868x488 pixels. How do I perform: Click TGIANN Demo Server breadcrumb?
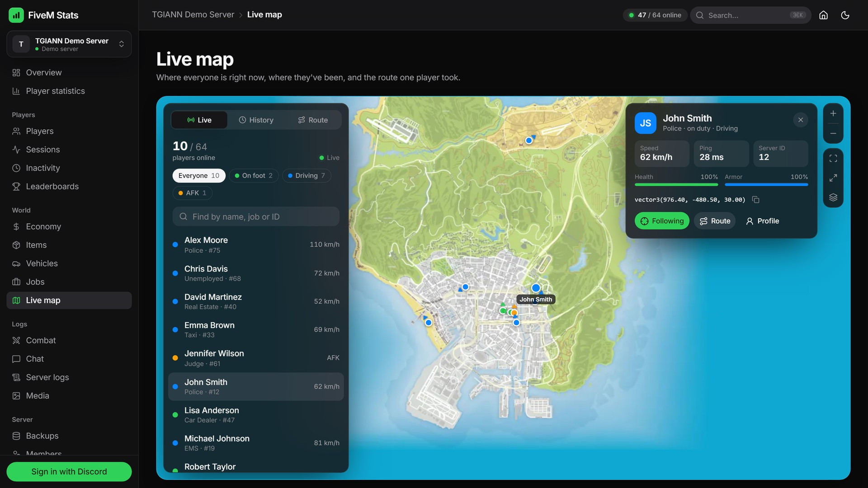coord(193,15)
